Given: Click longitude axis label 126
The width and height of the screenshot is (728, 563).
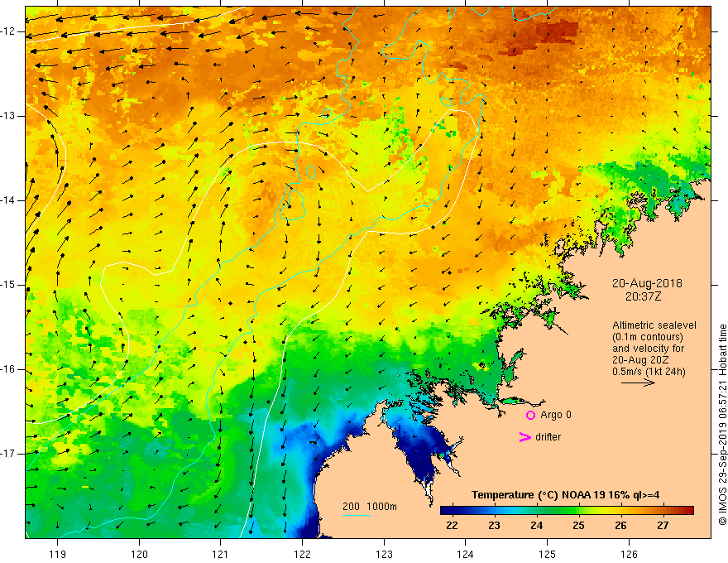Looking at the screenshot, I should (x=629, y=554).
